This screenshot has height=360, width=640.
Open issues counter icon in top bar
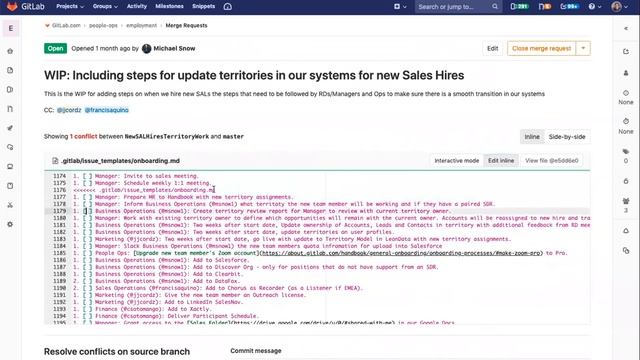[x=520, y=7]
